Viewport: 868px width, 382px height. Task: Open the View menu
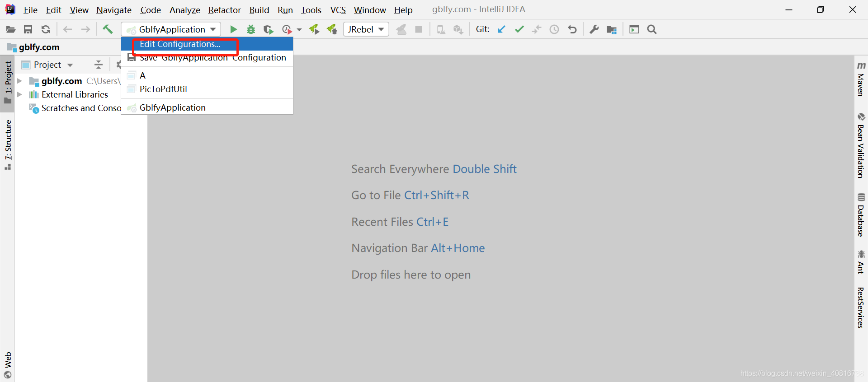[x=79, y=10]
